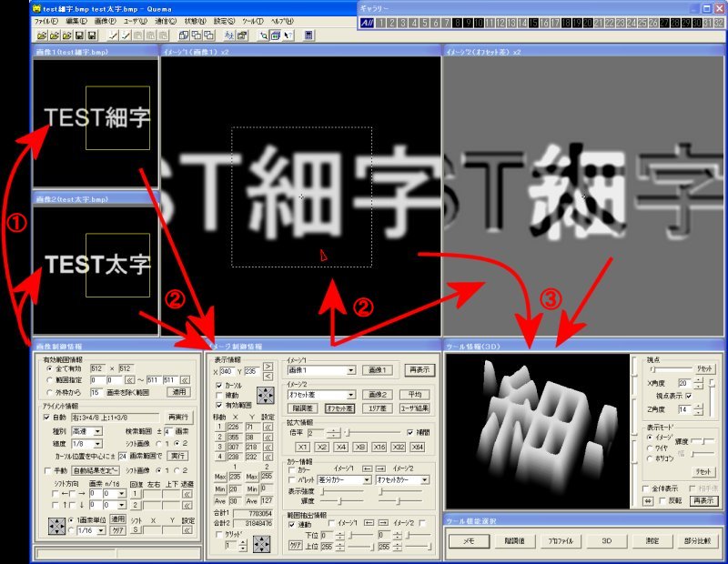Viewport: 728px width, 564px height.
Task: Click the '<<' set button for move row 1
Action: pos(268,427)
